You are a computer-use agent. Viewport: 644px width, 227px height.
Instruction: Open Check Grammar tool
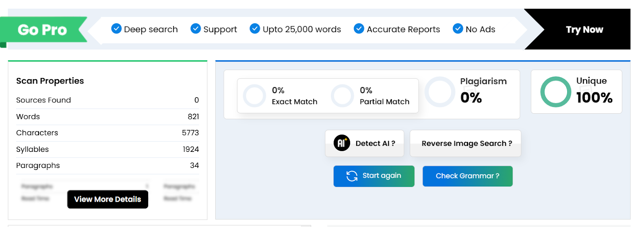tap(467, 176)
